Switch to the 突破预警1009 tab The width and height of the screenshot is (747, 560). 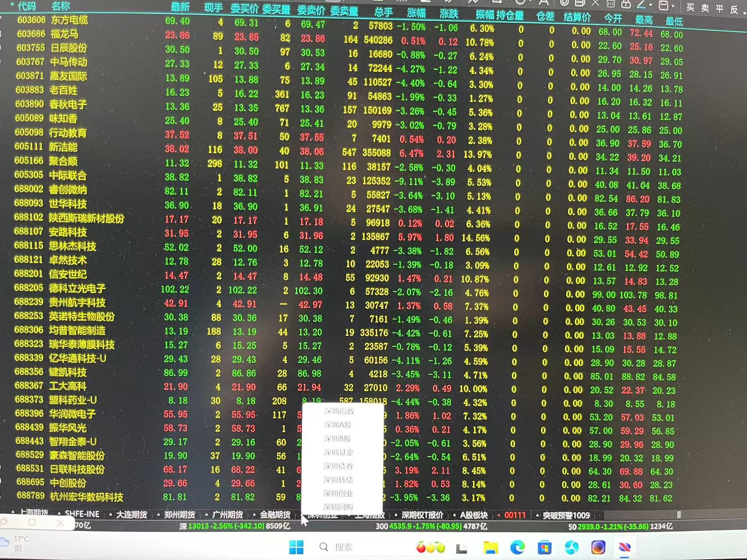coord(566,515)
